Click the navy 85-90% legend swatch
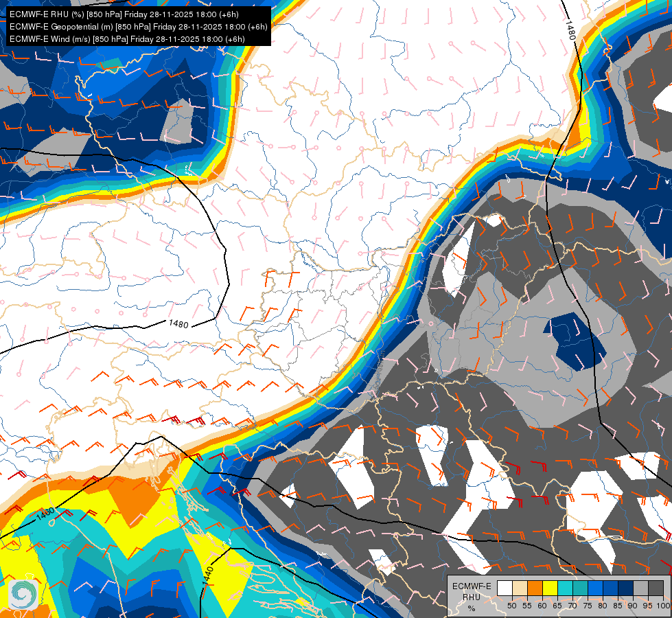The width and height of the screenshot is (672, 618). [626, 588]
